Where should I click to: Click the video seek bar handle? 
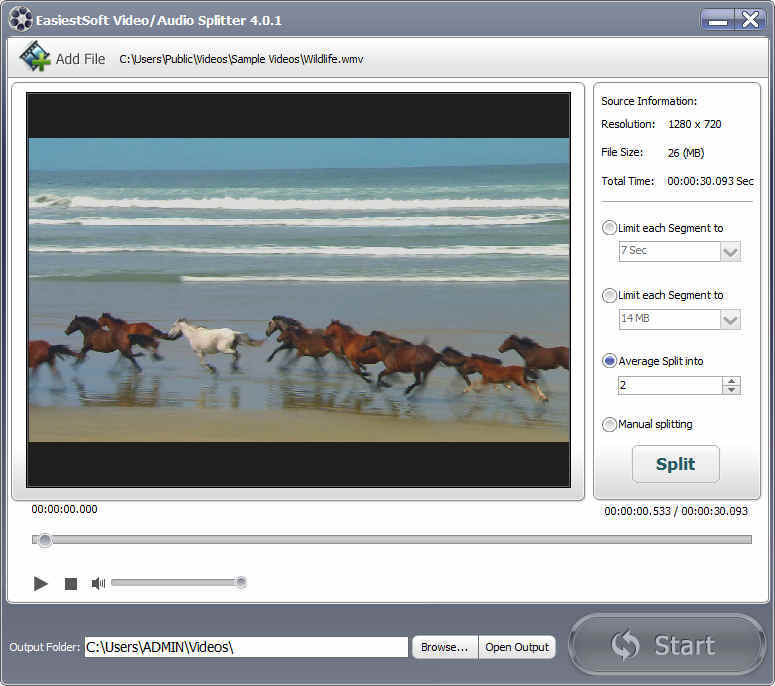click(44, 540)
